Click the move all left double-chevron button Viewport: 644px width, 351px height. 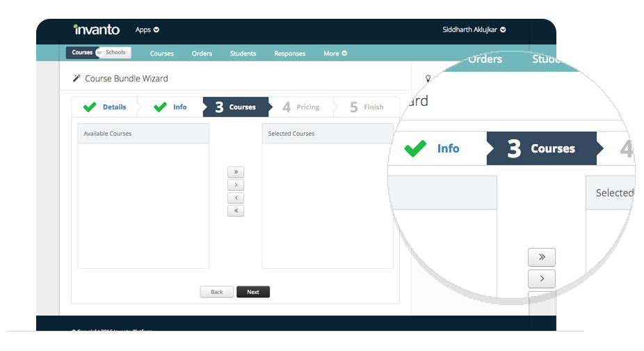point(236,211)
